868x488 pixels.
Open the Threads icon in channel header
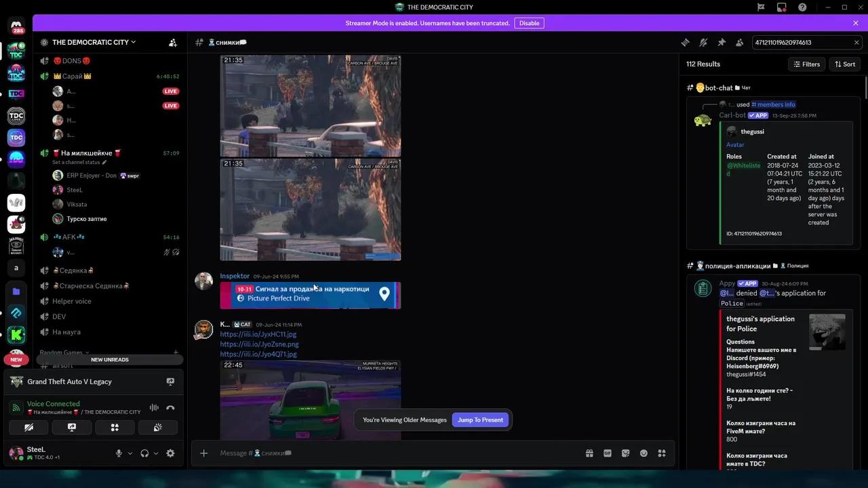685,42
